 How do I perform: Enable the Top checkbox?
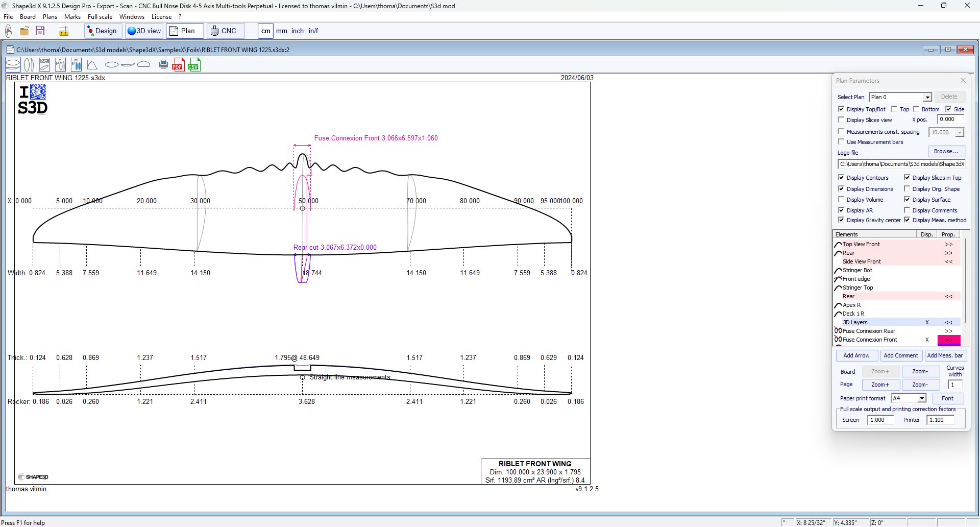[894, 109]
